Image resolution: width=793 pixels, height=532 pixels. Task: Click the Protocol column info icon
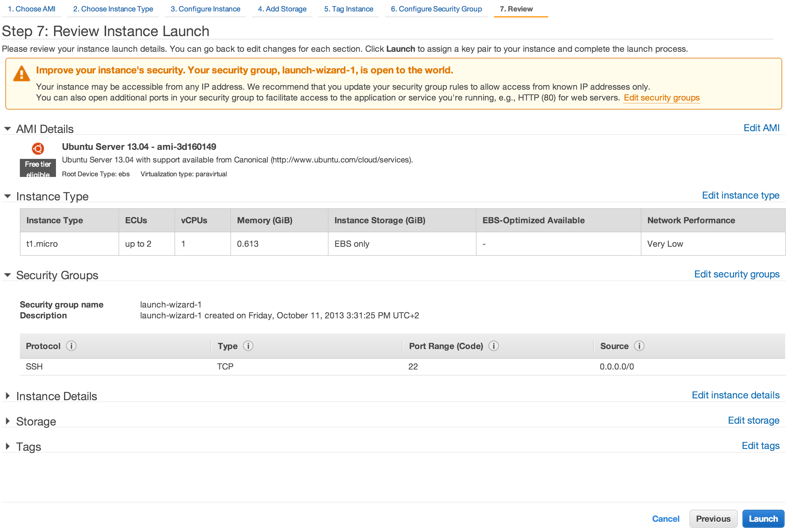[x=71, y=346]
